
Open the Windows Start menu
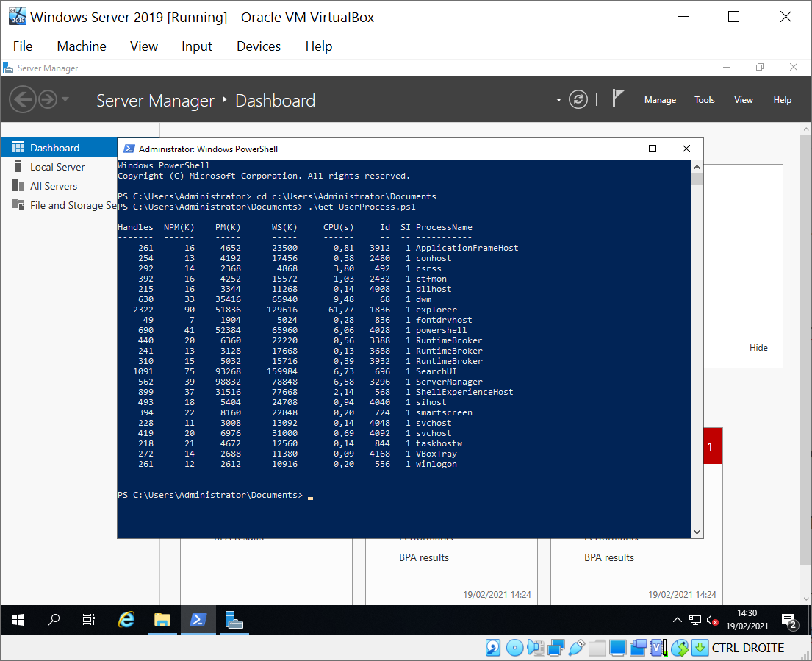18,620
